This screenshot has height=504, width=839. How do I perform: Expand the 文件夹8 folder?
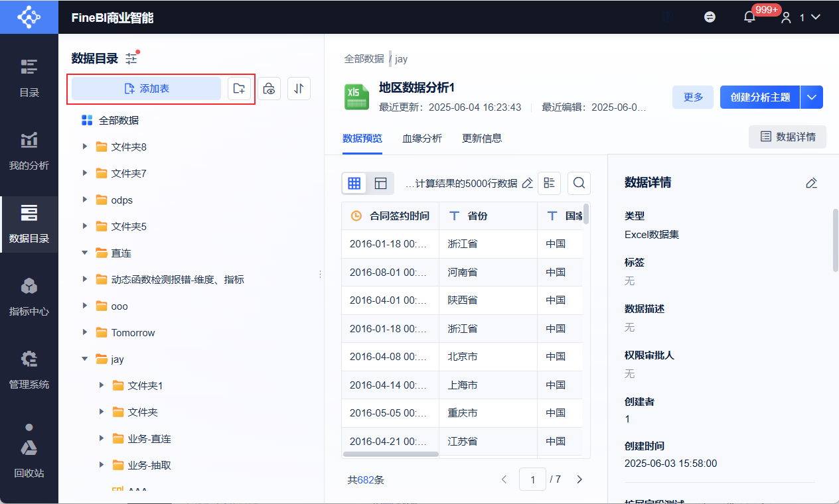coord(85,146)
